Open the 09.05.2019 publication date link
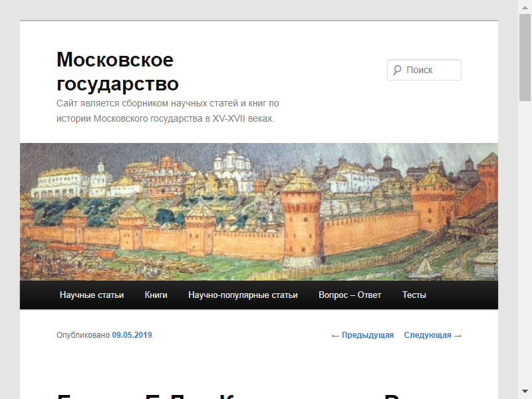This screenshot has height=399, width=532. (132, 335)
